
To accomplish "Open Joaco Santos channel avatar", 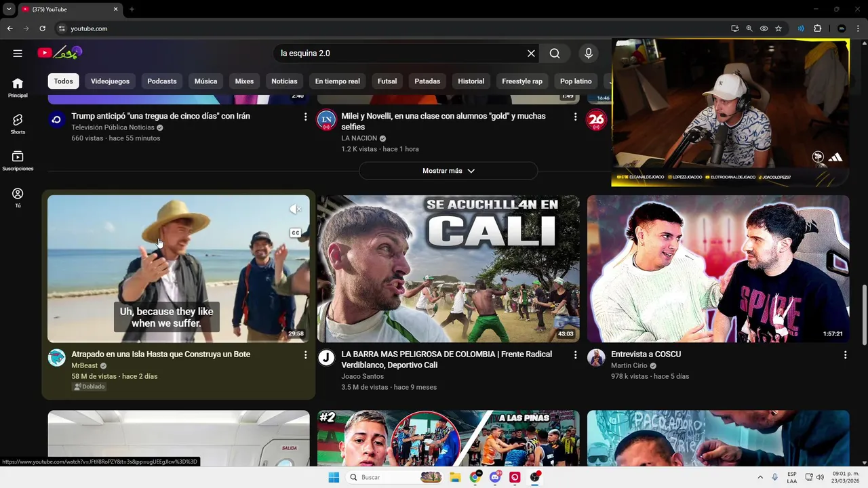I will [326, 358].
